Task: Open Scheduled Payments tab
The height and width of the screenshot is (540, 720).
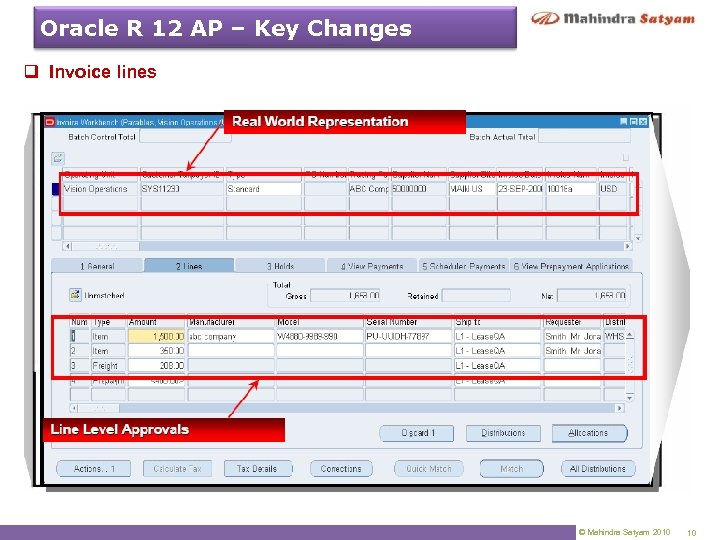Action: (x=463, y=266)
